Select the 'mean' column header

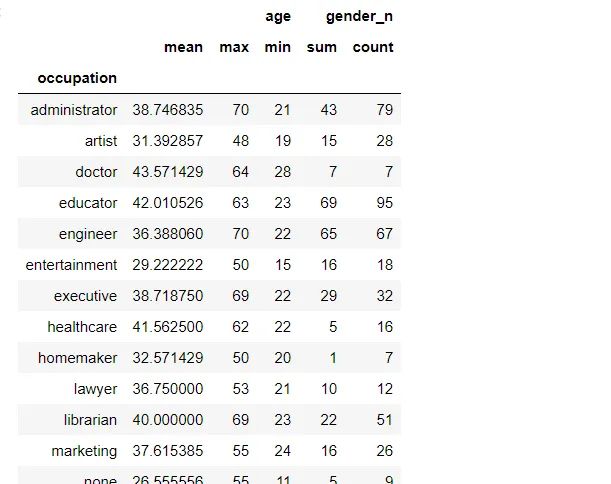[184, 47]
